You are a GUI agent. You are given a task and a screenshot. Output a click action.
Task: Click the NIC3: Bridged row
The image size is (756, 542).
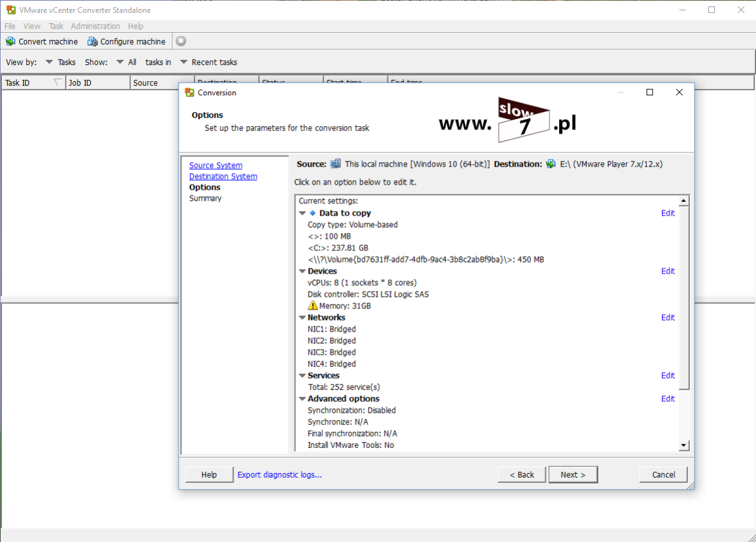tap(332, 353)
